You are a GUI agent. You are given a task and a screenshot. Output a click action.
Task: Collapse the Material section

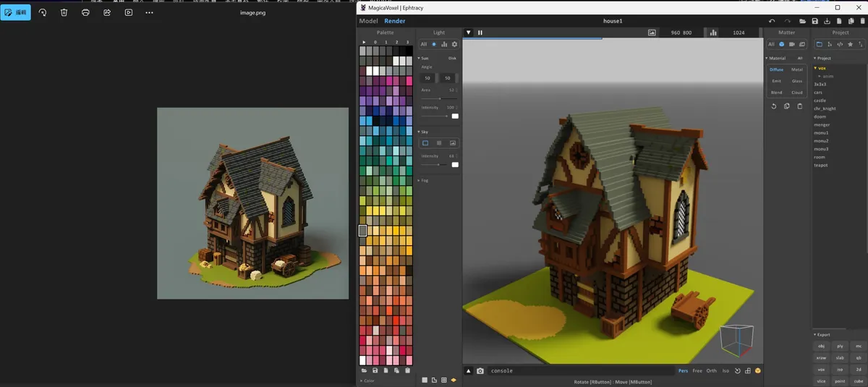coord(775,58)
